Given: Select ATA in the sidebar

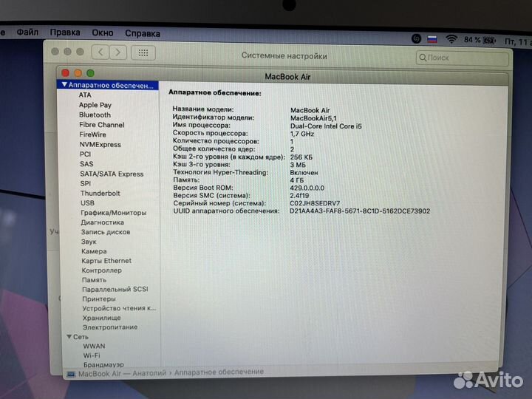Looking at the screenshot, I should point(85,95).
